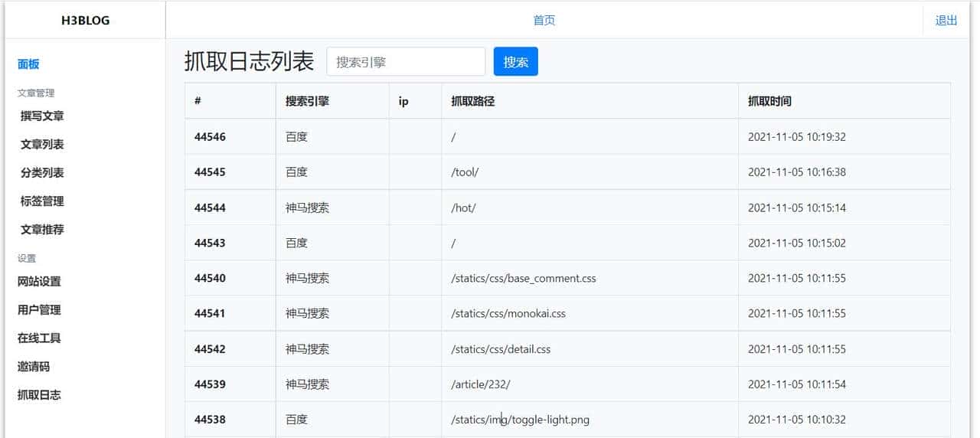
Task: Click 退出 to log out
Action: (x=946, y=21)
